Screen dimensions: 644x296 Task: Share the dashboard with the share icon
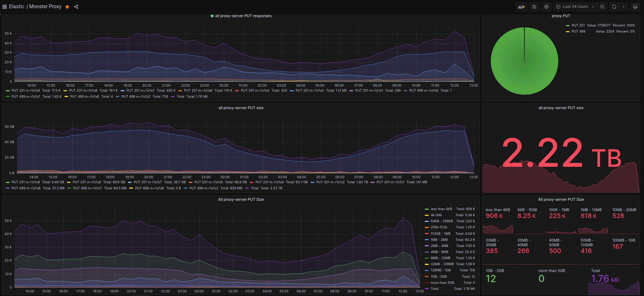click(76, 7)
